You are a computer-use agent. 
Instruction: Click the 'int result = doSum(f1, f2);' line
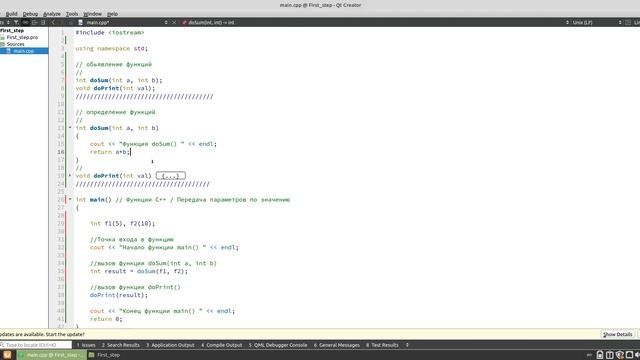(139, 271)
